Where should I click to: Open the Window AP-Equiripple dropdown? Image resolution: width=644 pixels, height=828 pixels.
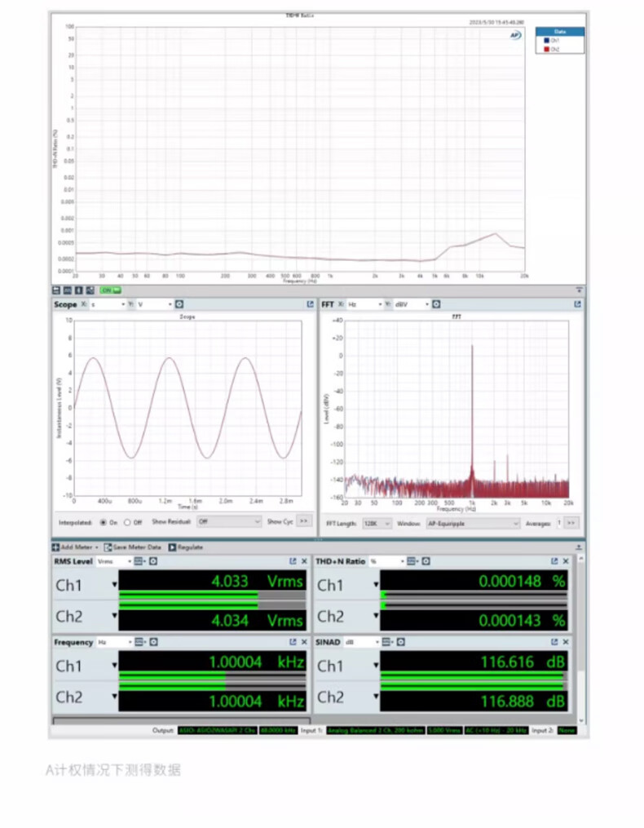[x=473, y=523]
